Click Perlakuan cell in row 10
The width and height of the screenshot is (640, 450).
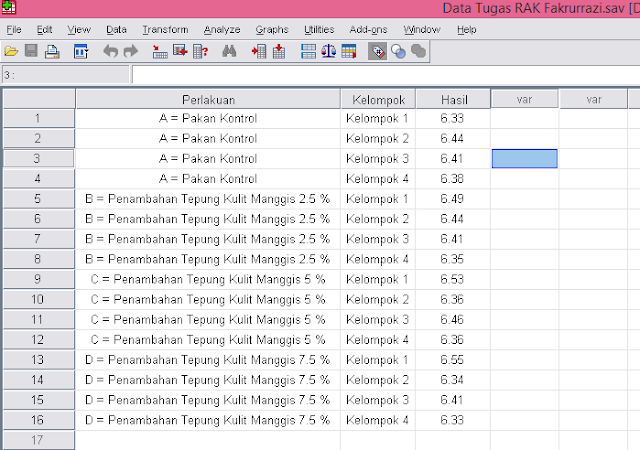coord(208,299)
